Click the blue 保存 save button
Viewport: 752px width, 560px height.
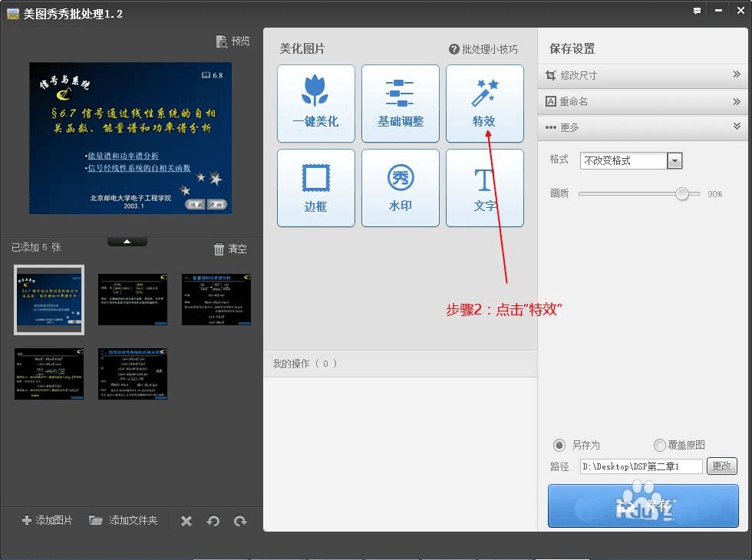(643, 506)
